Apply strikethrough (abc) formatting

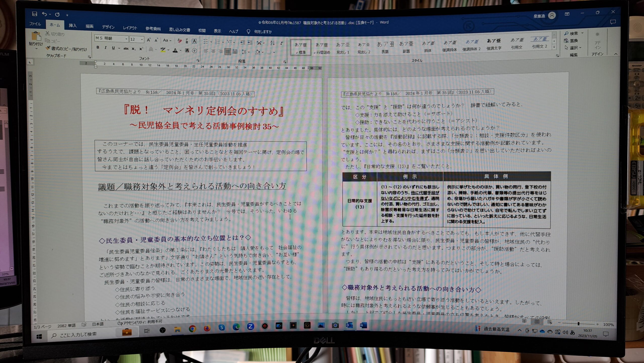[x=126, y=49]
